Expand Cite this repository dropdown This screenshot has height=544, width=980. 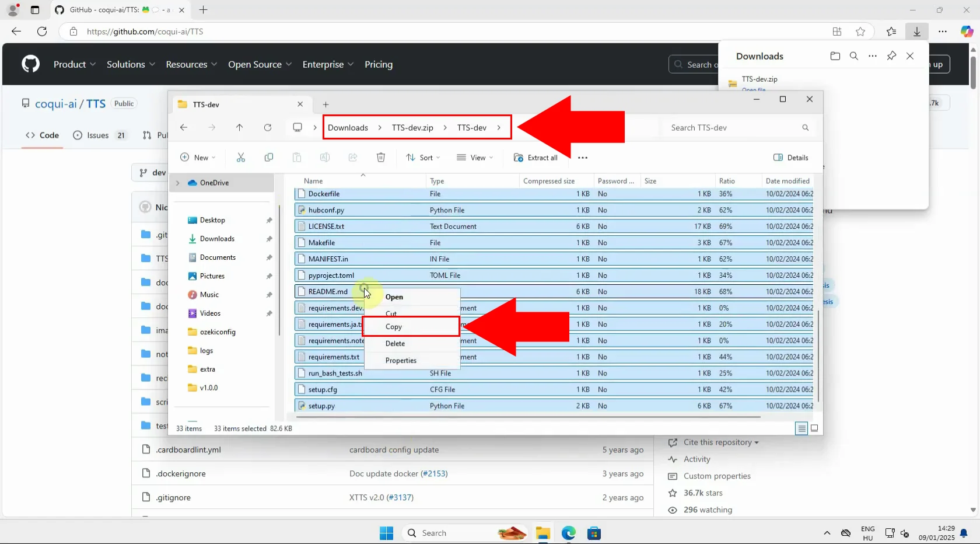(721, 442)
